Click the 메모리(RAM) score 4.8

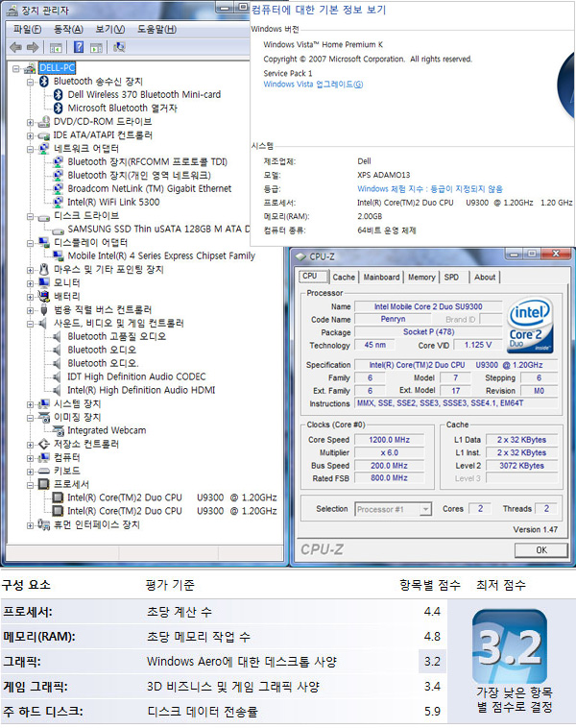pyautogui.click(x=432, y=636)
